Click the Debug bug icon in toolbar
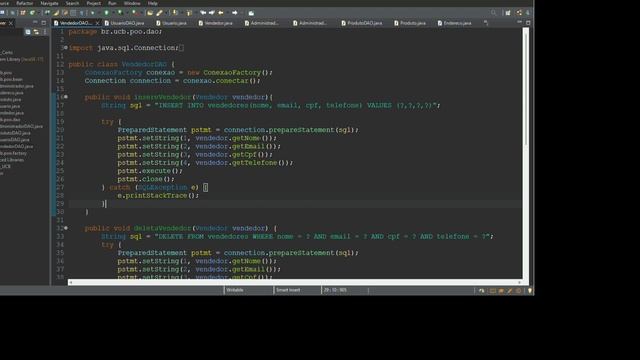Viewport: 640px width, 360px height. [x=93, y=13]
